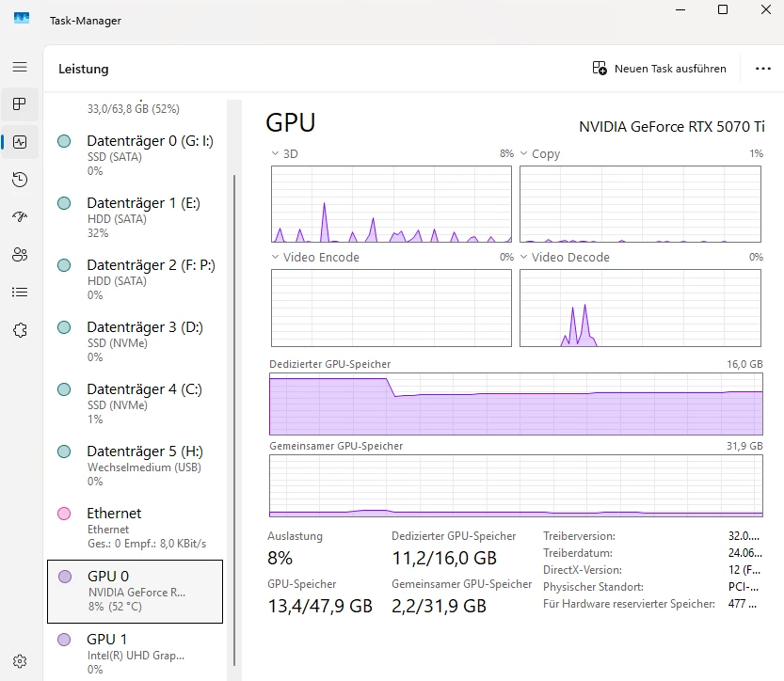
Task: Open the hamburger navigation menu
Action: click(20, 67)
